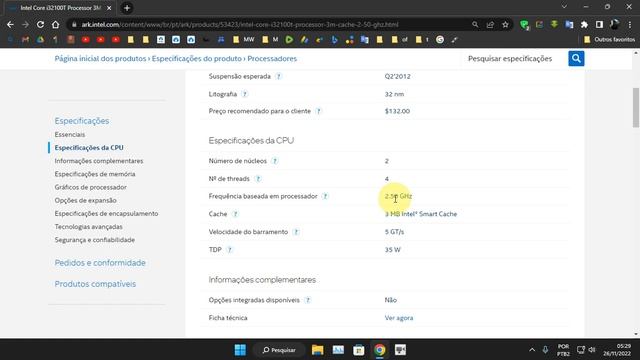Toggle Chrome side panel icon
The width and height of the screenshot is (640, 360).
(599, 24)
